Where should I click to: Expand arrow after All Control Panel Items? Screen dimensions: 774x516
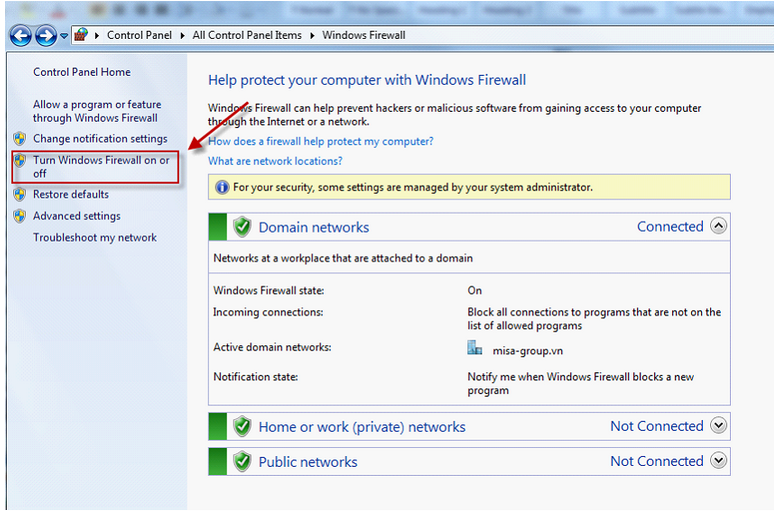click(x=312, y=36)
